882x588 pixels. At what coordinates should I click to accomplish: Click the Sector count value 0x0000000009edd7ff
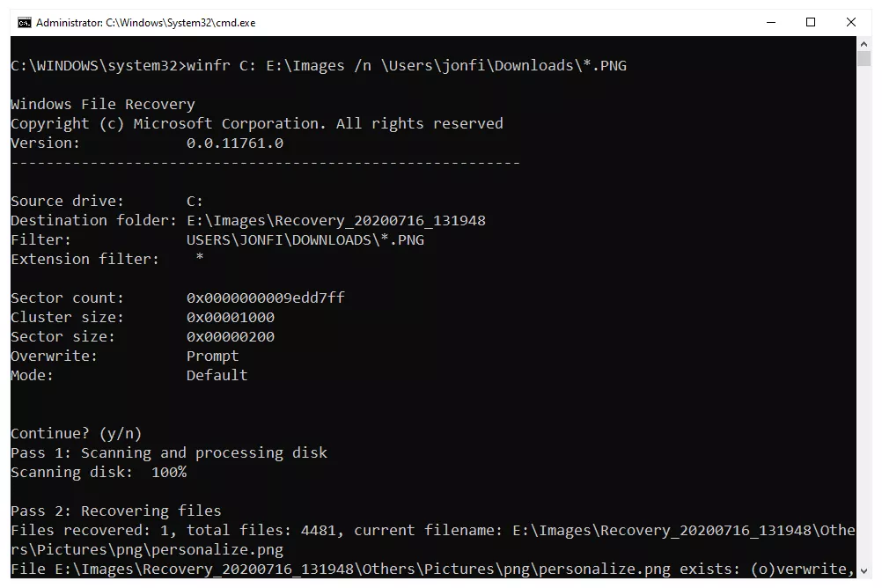click(x=266, y=298)
